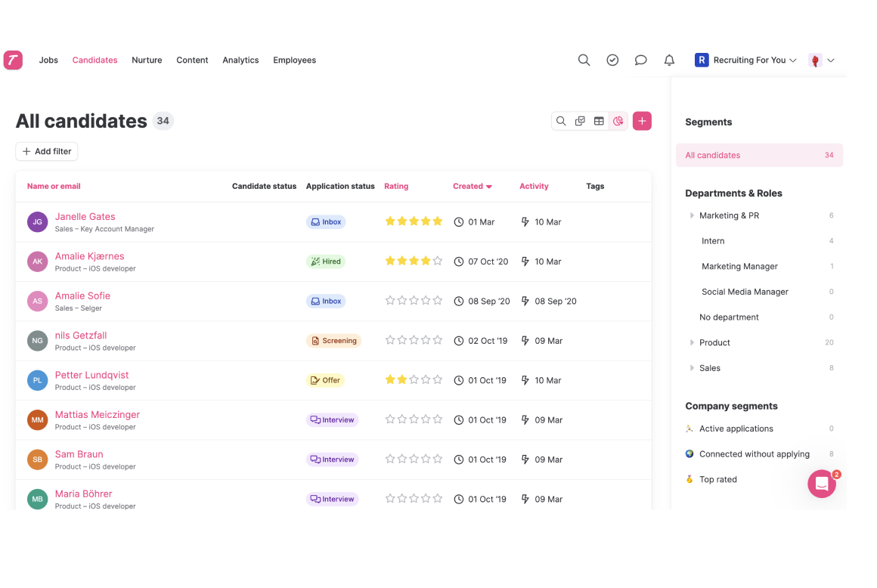
Task: Toggle the segments pie chart icon
Action: tap(618, 121)
